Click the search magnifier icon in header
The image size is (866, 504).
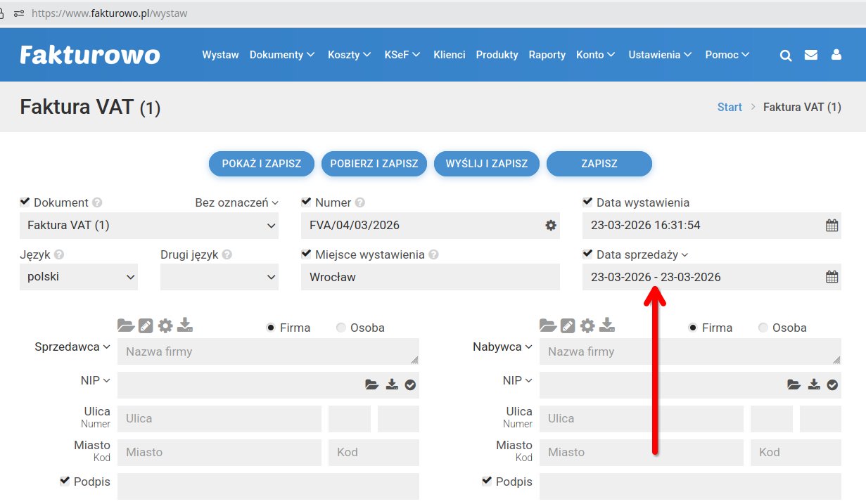point(786,55)
